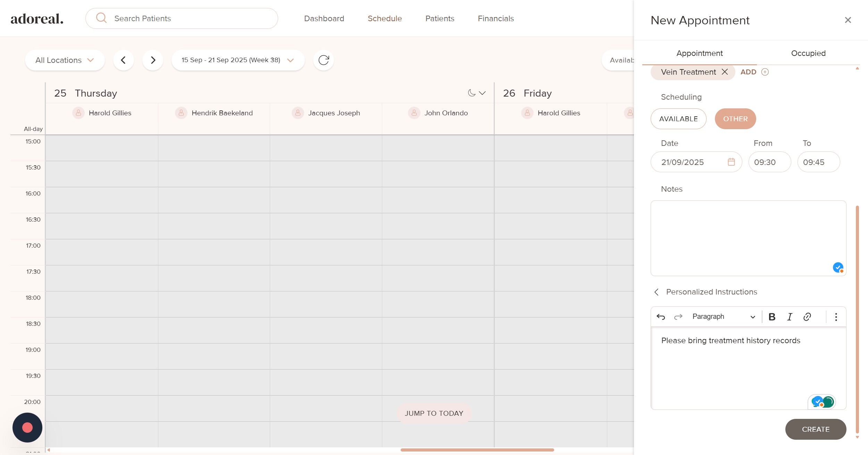Select AVAILABLE scheduling option
Screen dimensions: 868x455
[678, 119]
